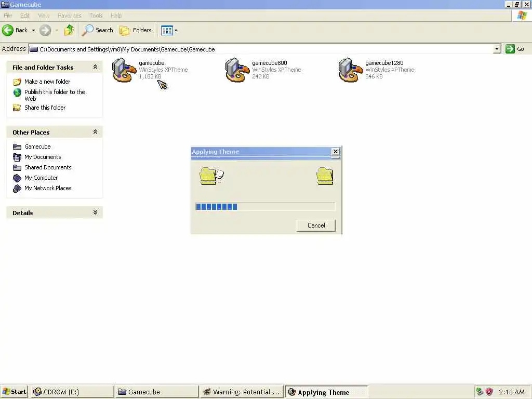The image size is (532, 399).
Task: Click the 2:16 AM clock
Action: [512, 392]
